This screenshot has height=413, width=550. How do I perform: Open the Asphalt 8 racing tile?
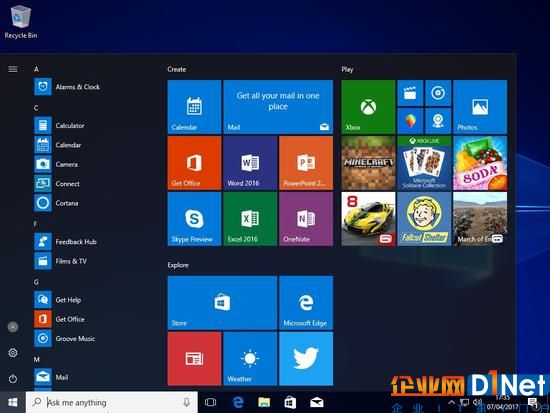point(368,219)
